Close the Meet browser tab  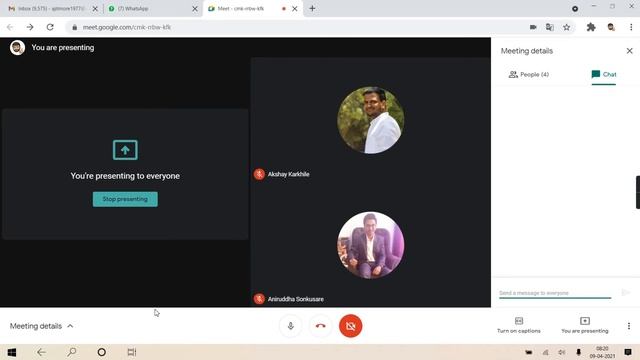(x=295, y=8)
